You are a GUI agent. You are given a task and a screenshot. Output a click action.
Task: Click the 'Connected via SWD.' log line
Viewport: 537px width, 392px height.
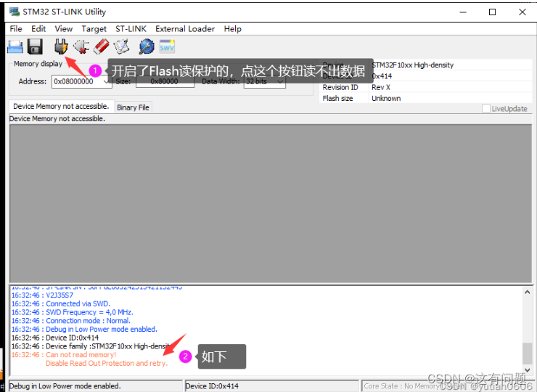pos(61,303)
